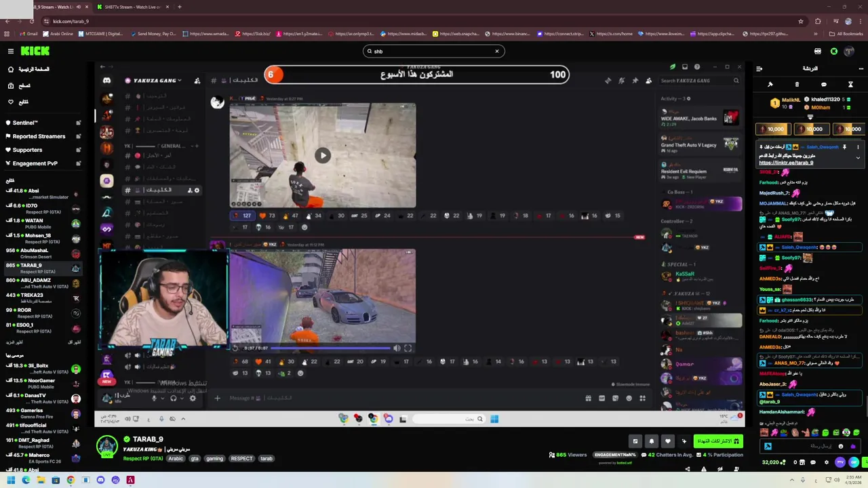This screenshot has height=488, width=868.
Task: Open Chrome from the Windows taskbar
Action: [71, 481]
